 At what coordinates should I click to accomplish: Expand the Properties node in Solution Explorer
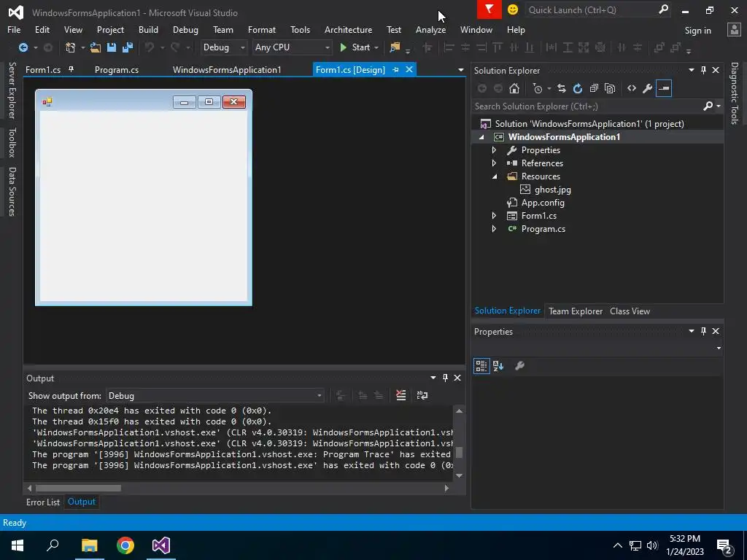point(494,150)
